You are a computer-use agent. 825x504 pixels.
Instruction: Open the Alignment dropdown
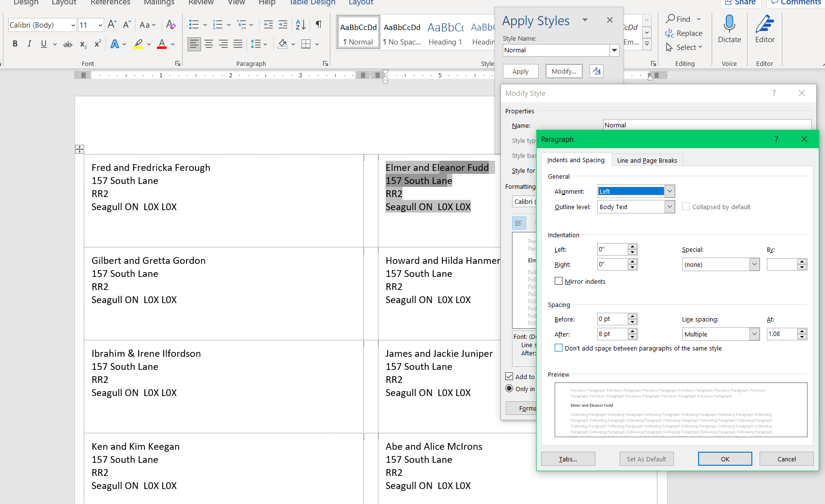coord(669,191)
